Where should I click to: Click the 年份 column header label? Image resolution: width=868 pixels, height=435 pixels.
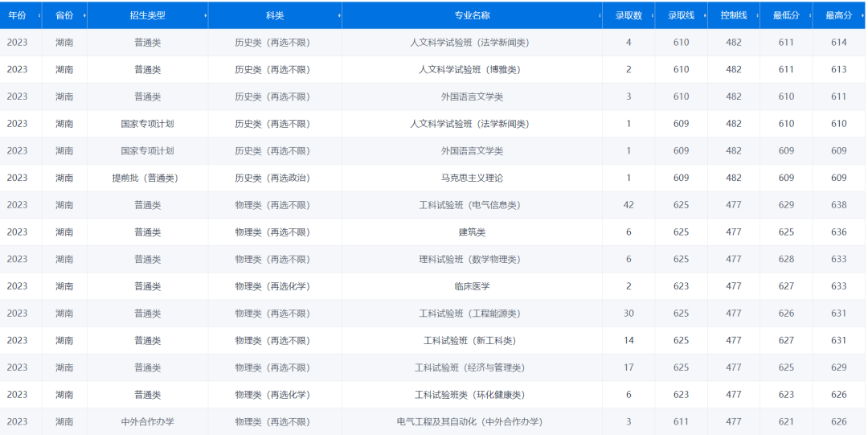(x=17, y=15)
